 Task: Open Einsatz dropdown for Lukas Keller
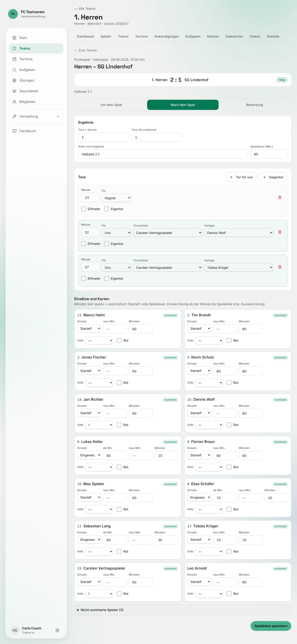89,455
